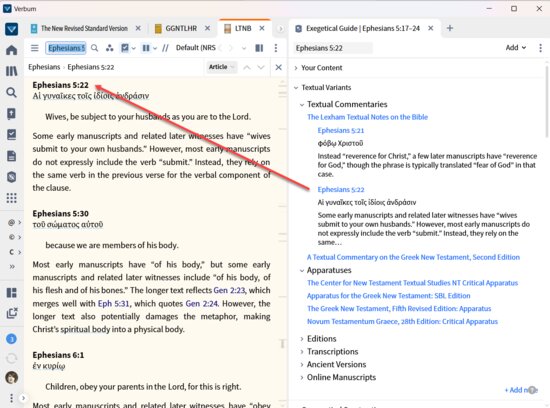Click the sync status icon

12,358
